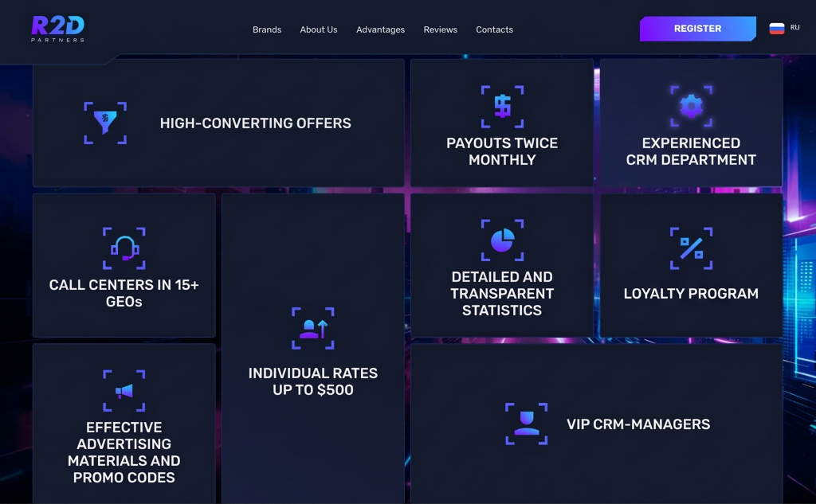The image size is (816, 504).
Task: Click the Individual Rates Up to $500 text
Action: 312,381
